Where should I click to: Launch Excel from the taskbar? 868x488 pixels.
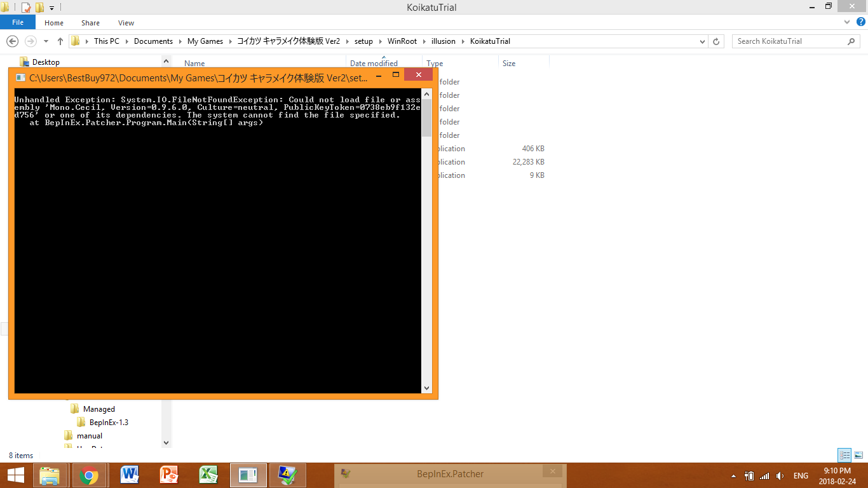208,475
